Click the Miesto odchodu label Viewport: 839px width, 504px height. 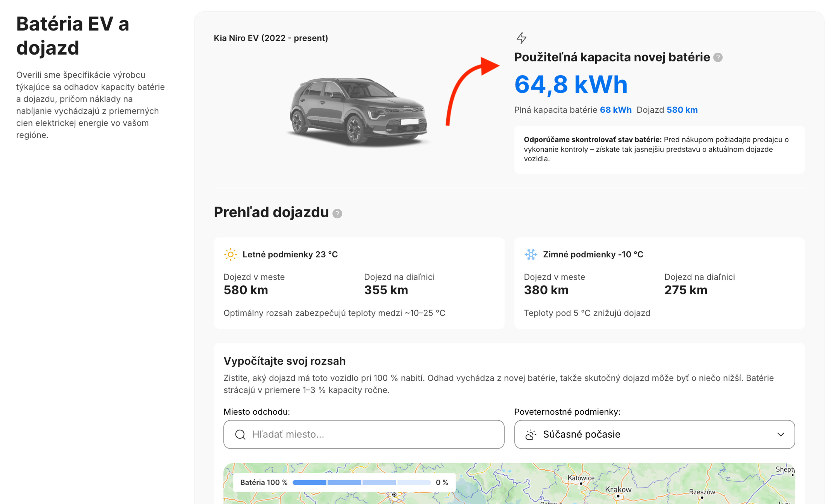tap(257, 412)
